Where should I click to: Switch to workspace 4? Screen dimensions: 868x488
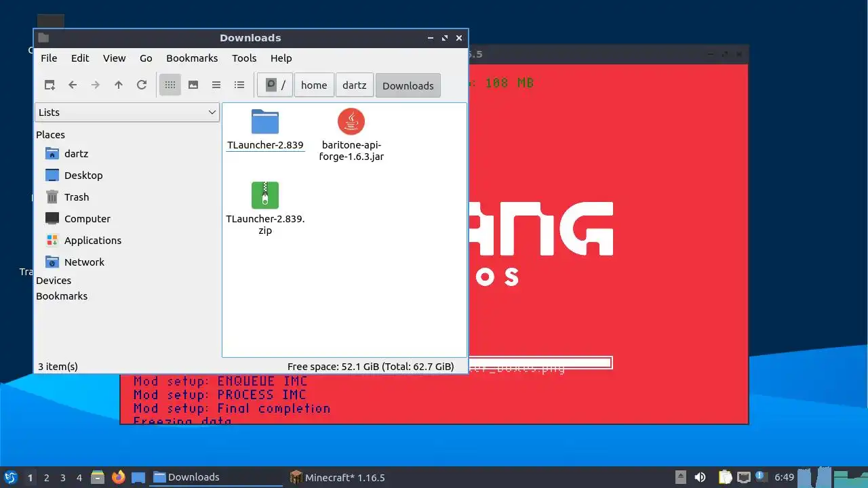pyautogui.click(x=79, y=478)
